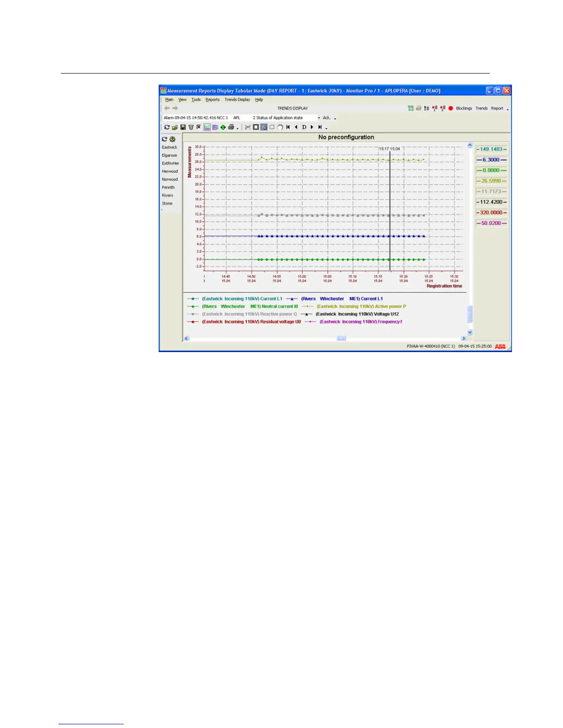Click the 149.1483 value indicator
Viewport: 563px width, 728px height.
tap(491, 149)
